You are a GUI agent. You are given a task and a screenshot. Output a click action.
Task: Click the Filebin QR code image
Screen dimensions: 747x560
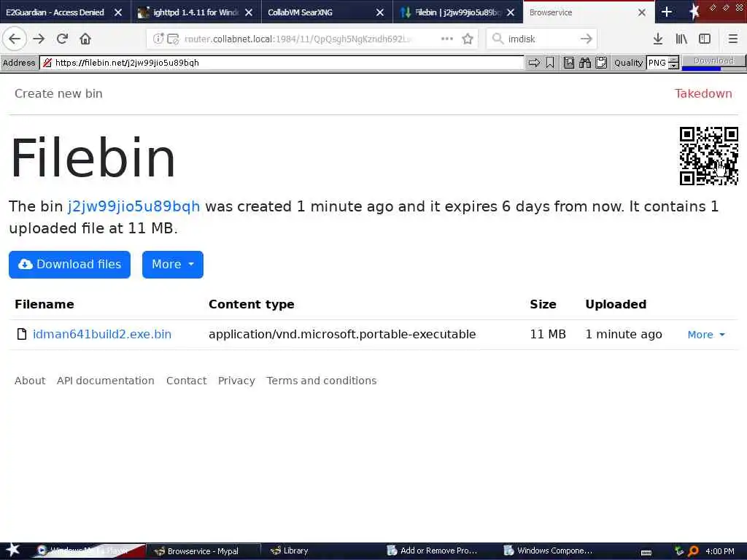(x=709, y=156)
